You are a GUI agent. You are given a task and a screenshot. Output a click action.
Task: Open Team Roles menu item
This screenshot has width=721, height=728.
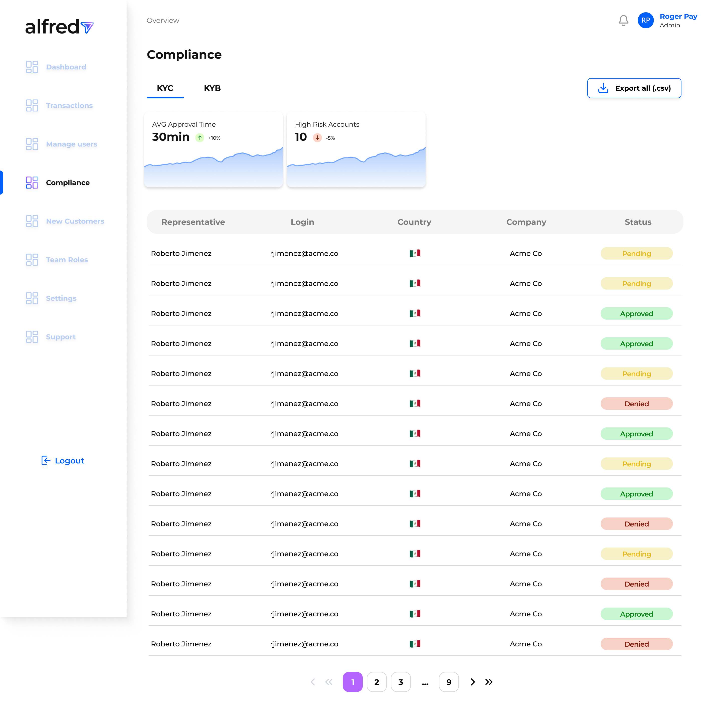67,260
